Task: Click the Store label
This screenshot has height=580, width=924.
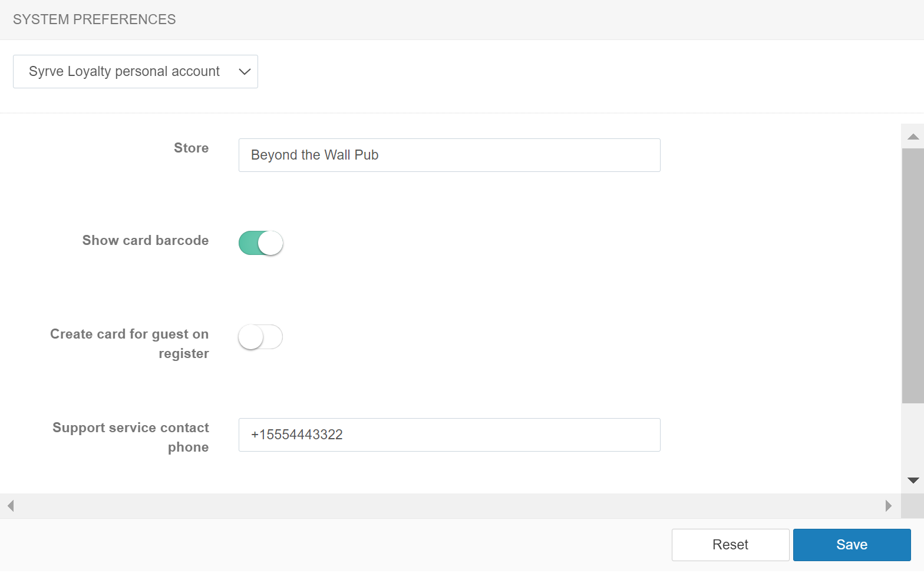Action: click(x=191, y=148)
